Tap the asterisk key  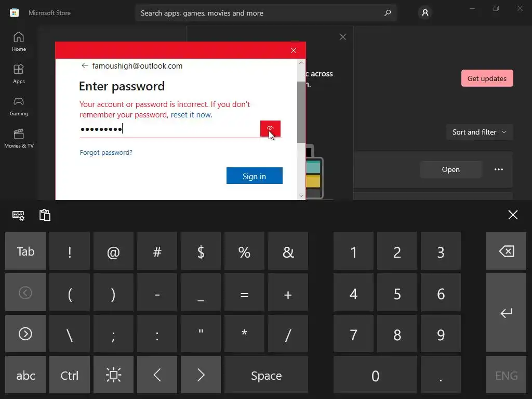coord(244,334)
